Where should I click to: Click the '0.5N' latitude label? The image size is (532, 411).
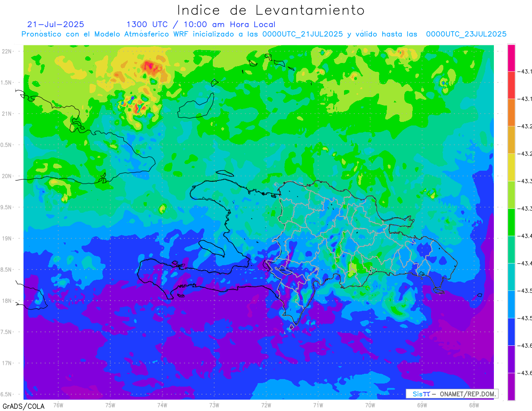(6, 145)
